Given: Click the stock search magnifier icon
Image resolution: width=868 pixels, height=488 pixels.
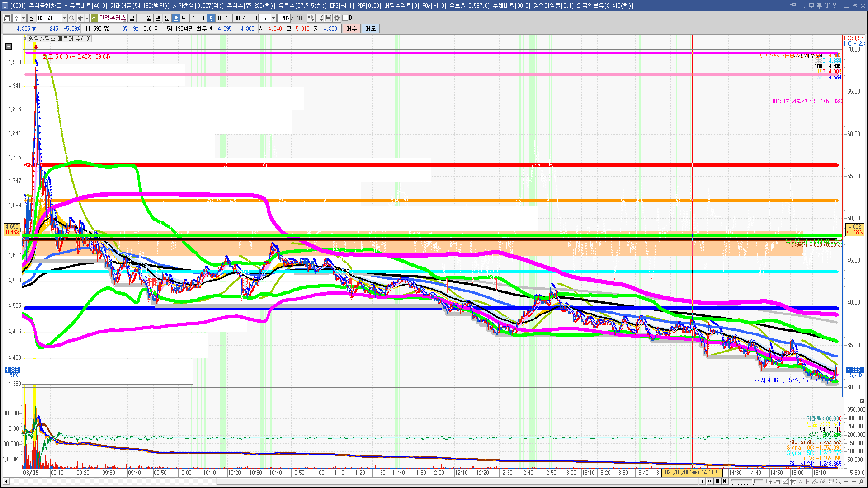Looking at the screenshot, I should 71,18.
